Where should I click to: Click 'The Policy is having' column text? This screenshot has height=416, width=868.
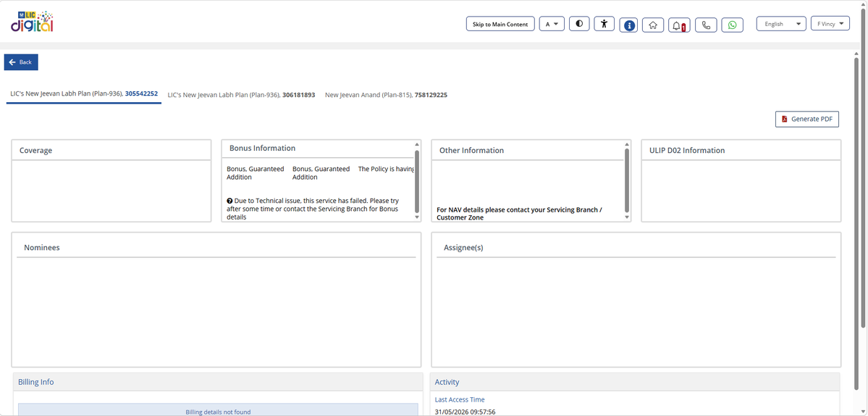click(x=386, y=168)
